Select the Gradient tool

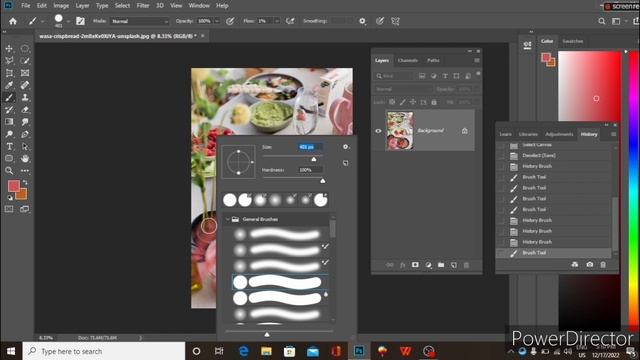click(9, 122)
